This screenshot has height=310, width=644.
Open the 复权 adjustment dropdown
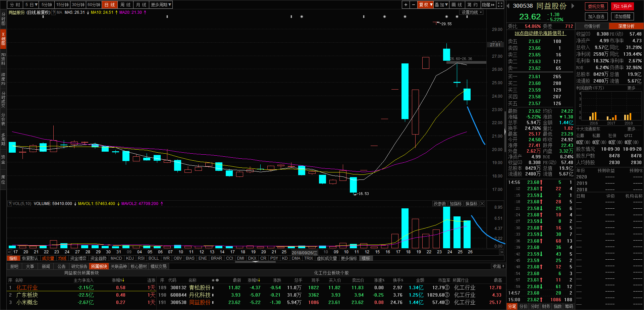425,5
